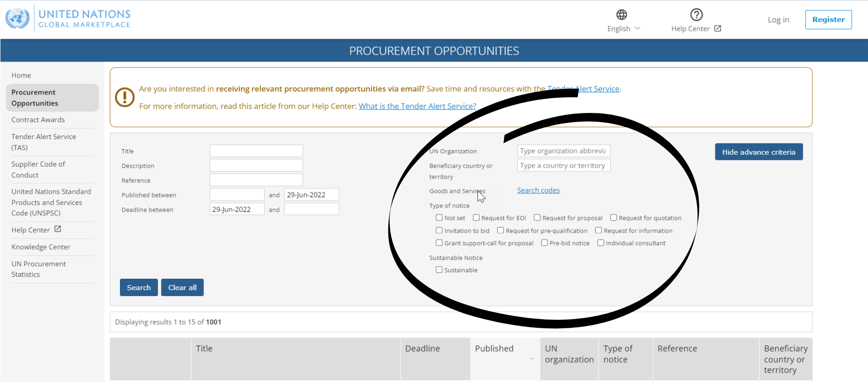868x382 pixels.
Task: Toggle the Sustainable checkbox
Action: (439, 270)
